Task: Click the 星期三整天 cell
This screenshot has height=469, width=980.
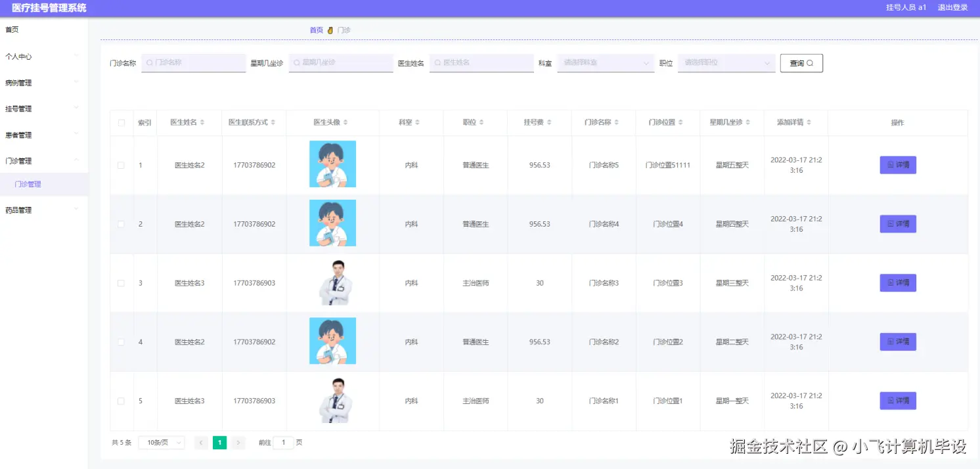Action: pos(732,283)
